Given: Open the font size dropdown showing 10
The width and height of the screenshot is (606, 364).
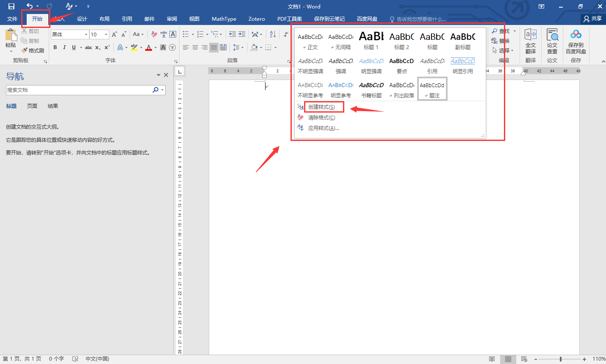Looking at the screenshot, I should [106, 34].
